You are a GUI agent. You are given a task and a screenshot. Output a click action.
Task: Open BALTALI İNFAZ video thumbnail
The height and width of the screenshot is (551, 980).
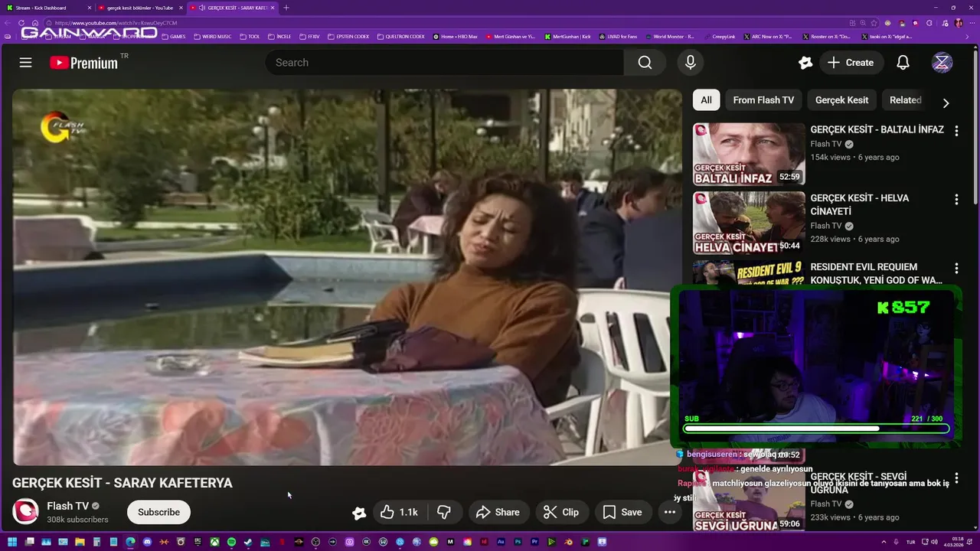pos(749,155)
